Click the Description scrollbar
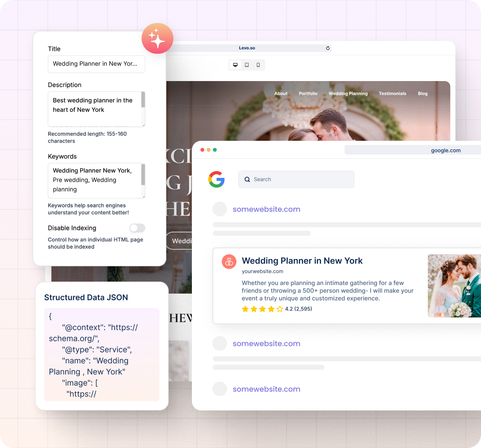481x448 pixels. coord(143,100)
